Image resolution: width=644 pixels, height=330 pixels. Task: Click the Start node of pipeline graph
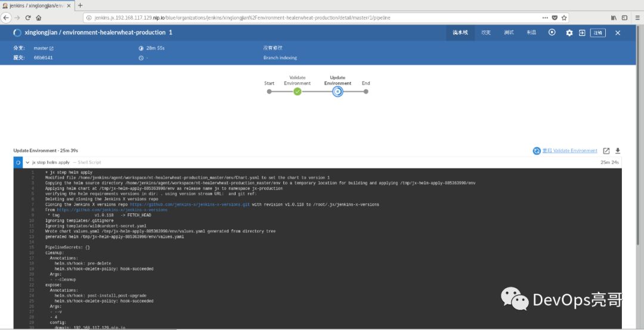tap(269, 92)
